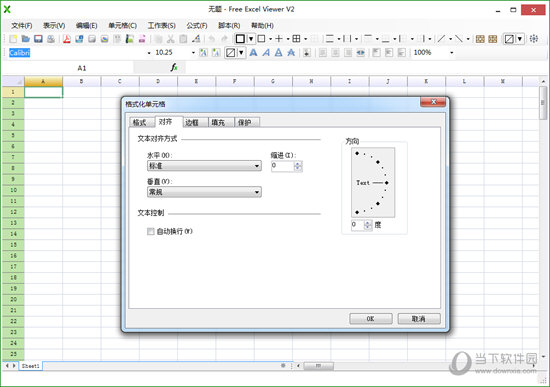Image resolution: width=550 pixels, height=387 pixels.
Task: Click the Open folder icon
Action: 26,39
